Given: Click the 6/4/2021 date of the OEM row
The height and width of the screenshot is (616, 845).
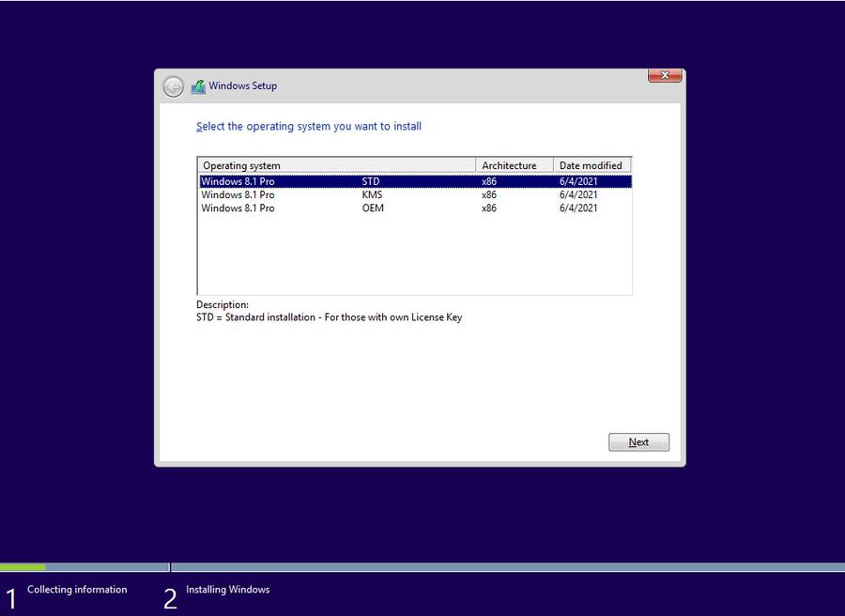Looking at the screenshot, I should (x=578, y=208).
